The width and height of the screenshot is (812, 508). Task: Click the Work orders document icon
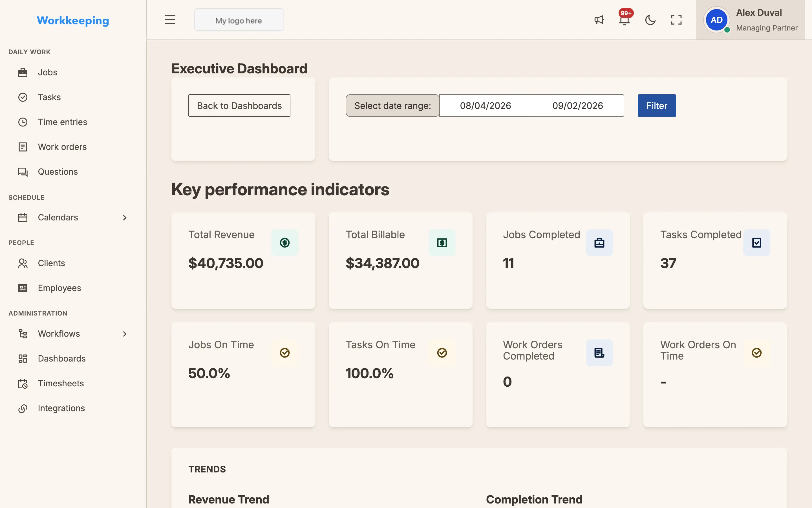point(23,147)
